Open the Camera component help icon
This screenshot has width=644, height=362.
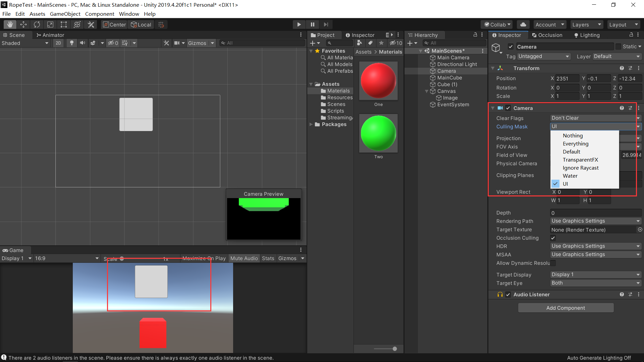[x=622, y=108]
